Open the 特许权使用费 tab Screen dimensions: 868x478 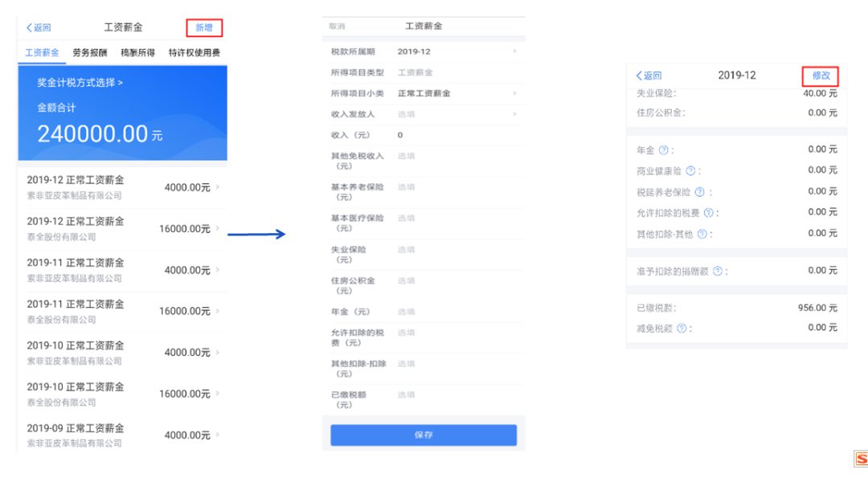click(194, 53)
